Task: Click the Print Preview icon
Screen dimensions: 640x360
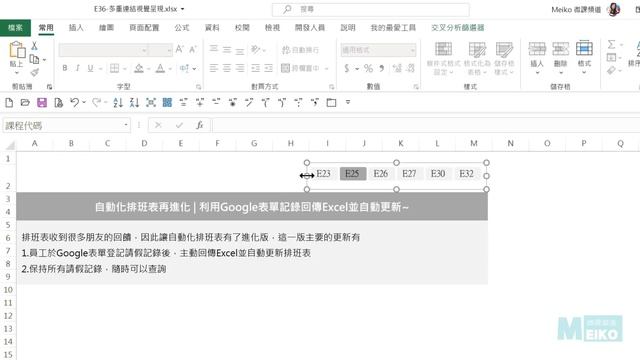Action: pyautogui.click(x=59, y=103)
